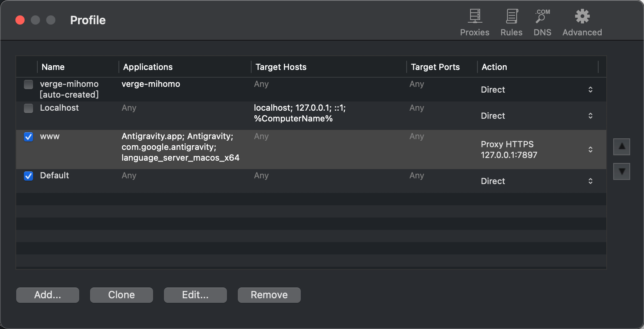Click the Add... button
Image resolution: width=644 pixels, height=329 pixels.
click(48, 295)
